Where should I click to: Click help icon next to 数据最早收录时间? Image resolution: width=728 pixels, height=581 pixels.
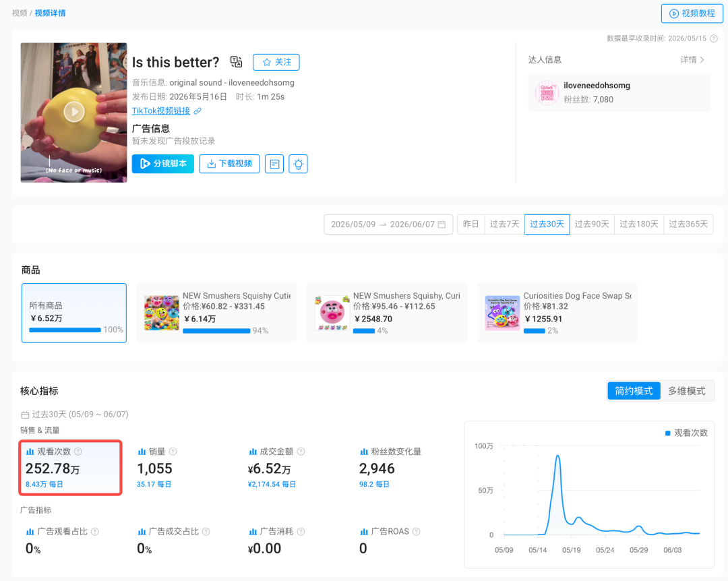pyautogui.click(x=714, y=38)
